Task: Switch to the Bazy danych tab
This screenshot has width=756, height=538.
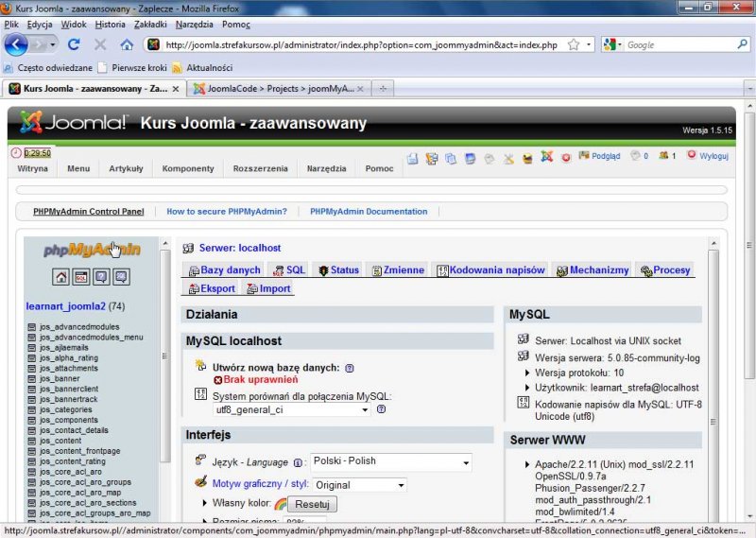Action: pos(224,270)
